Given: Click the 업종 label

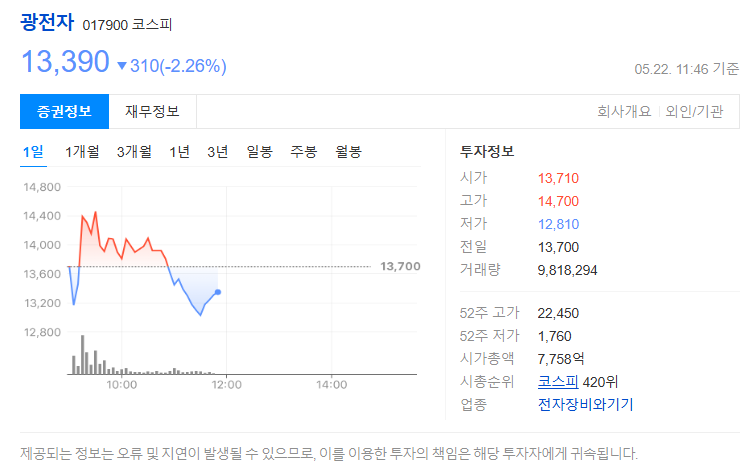Looking at the screenshot, I should [x=474, y=405].
